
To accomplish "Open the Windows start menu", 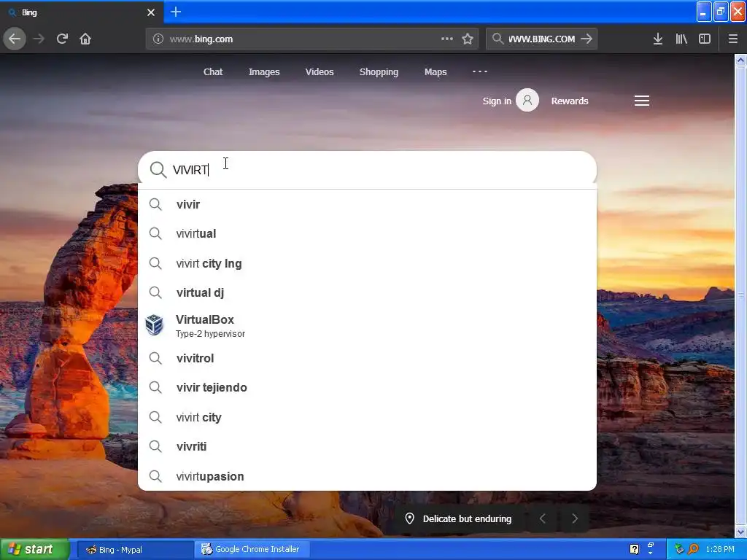I will (35, 550).
